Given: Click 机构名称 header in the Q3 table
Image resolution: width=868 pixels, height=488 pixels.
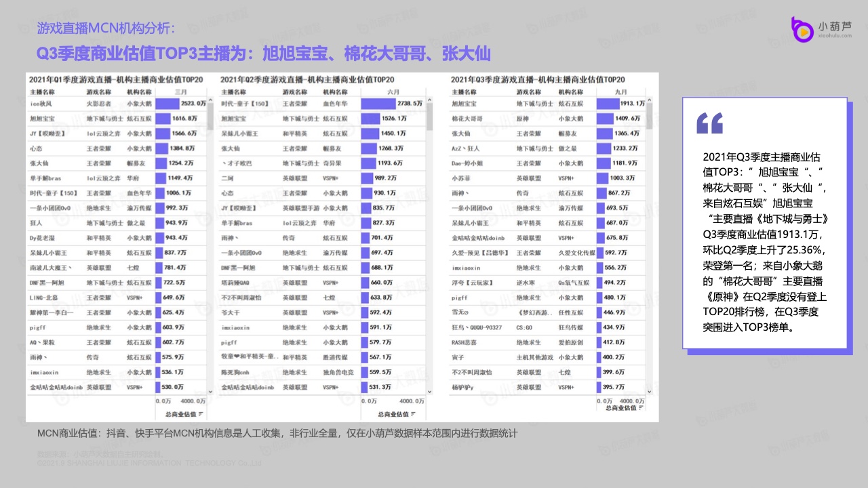Looking at the screenshot, I should tap(570, 91).
